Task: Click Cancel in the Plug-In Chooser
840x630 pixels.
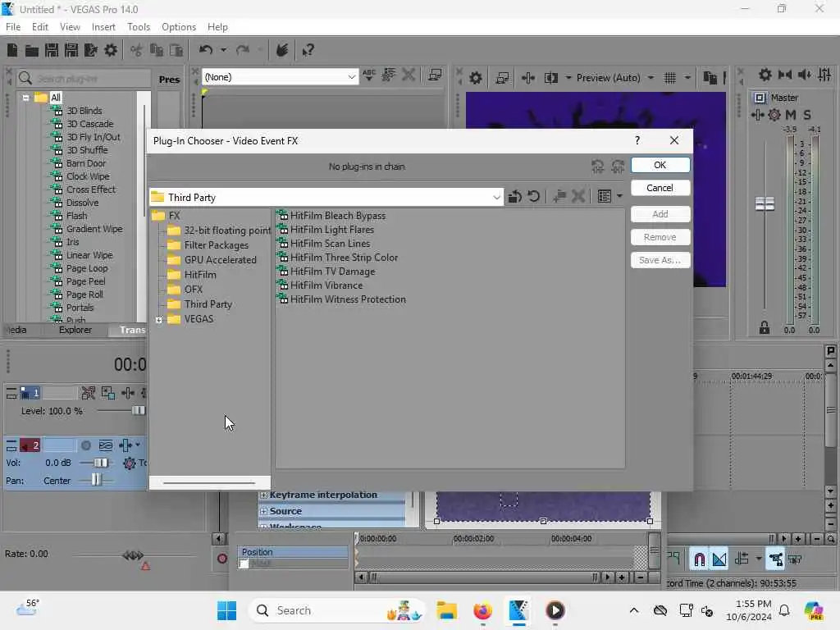Action: [x=660, y=188]
